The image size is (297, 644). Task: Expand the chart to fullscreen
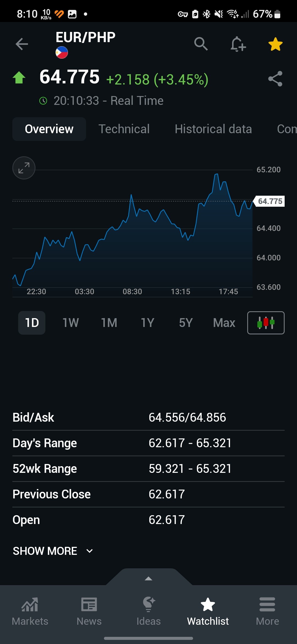pyautogui.click(x=24, y=168)
